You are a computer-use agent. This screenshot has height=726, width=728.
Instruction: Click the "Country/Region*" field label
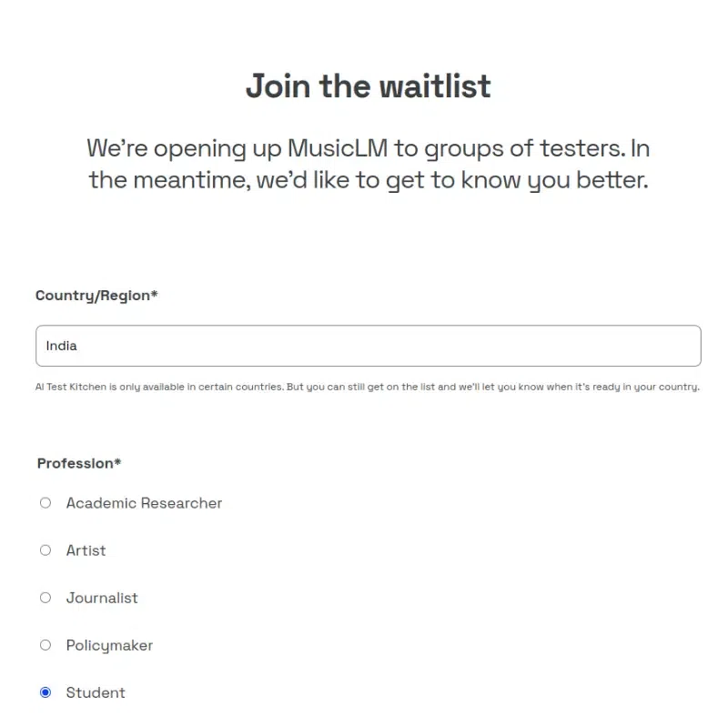96,296
